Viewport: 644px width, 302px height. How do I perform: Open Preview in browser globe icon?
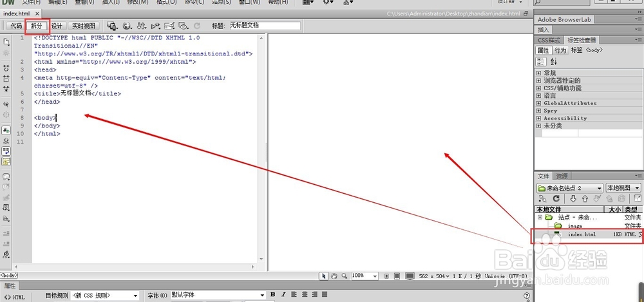128,26
